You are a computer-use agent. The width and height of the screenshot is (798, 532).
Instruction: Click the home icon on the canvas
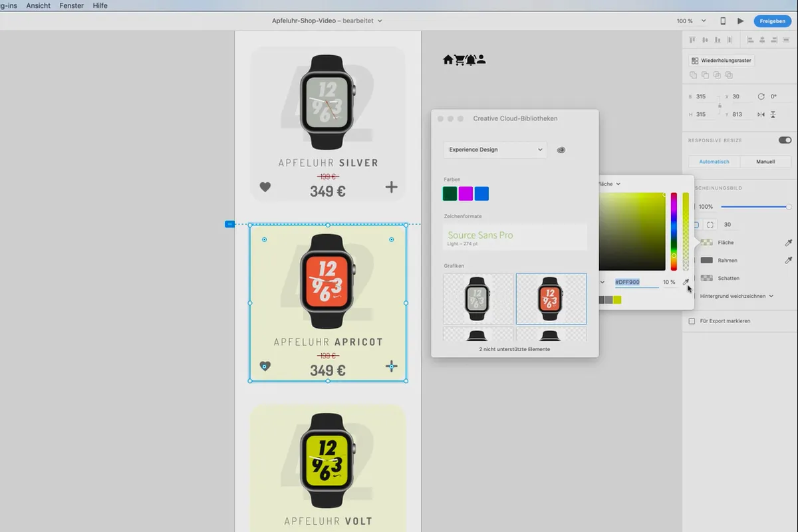[x=448, y=60]
